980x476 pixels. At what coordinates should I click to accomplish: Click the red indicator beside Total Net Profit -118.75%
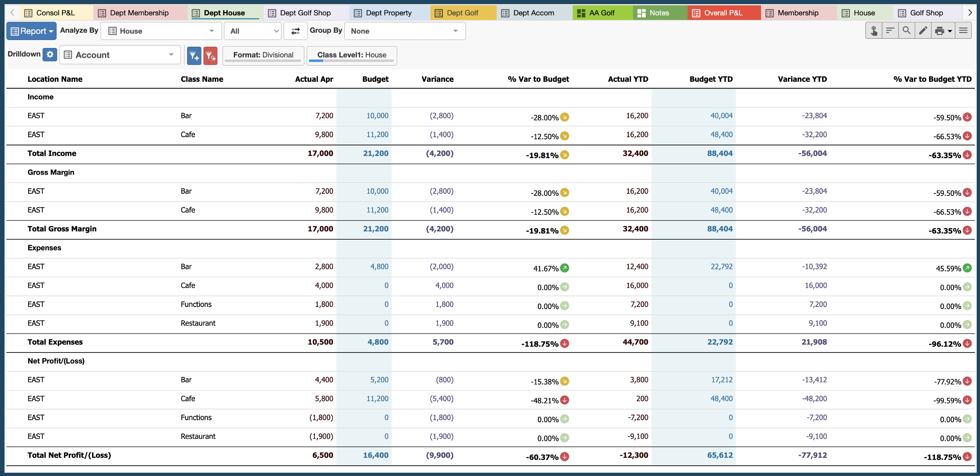tap(967, 457)
